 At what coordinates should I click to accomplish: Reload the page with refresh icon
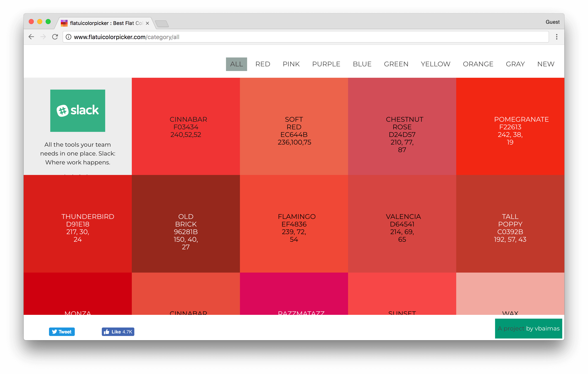(55, 37)
